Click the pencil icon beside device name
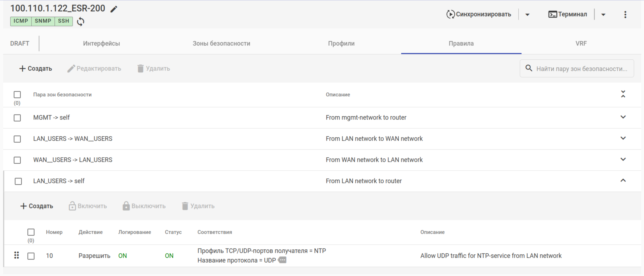 coord(114,9)
